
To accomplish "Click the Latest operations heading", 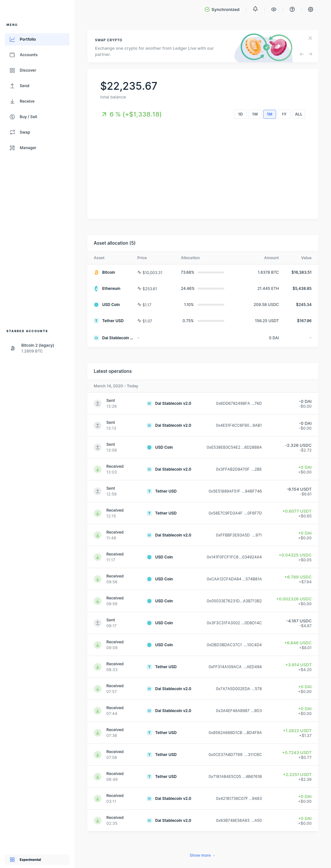I will 113,371.
